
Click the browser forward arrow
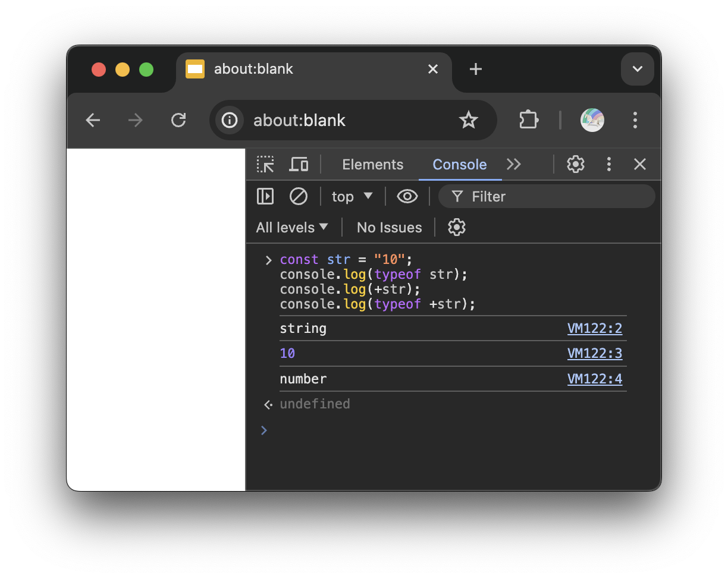click(x=136, y=121)
